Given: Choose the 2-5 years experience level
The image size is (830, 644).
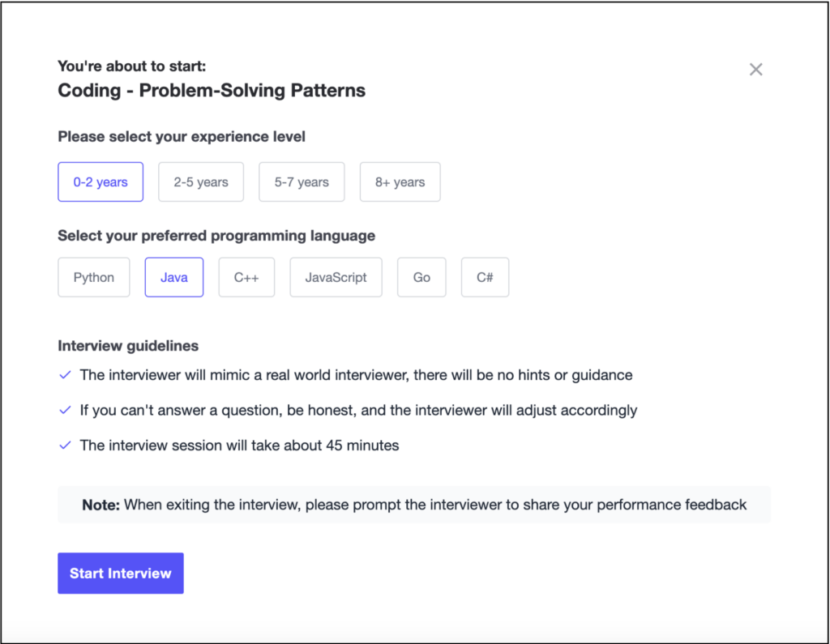Looking at the screenshot, I should (200, 181).
